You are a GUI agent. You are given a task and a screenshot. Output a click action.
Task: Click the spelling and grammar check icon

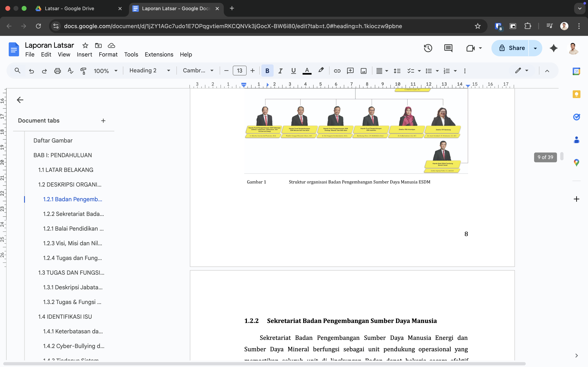[70, 71]
